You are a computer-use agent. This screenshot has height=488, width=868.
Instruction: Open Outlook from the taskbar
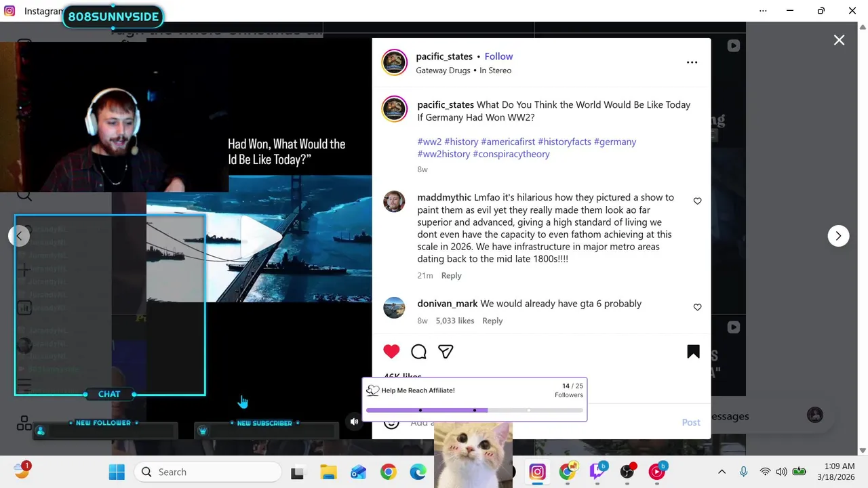click(358, 472)
